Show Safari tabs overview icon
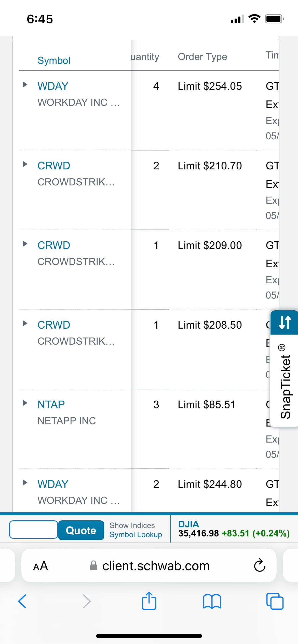 click(275, 601)
